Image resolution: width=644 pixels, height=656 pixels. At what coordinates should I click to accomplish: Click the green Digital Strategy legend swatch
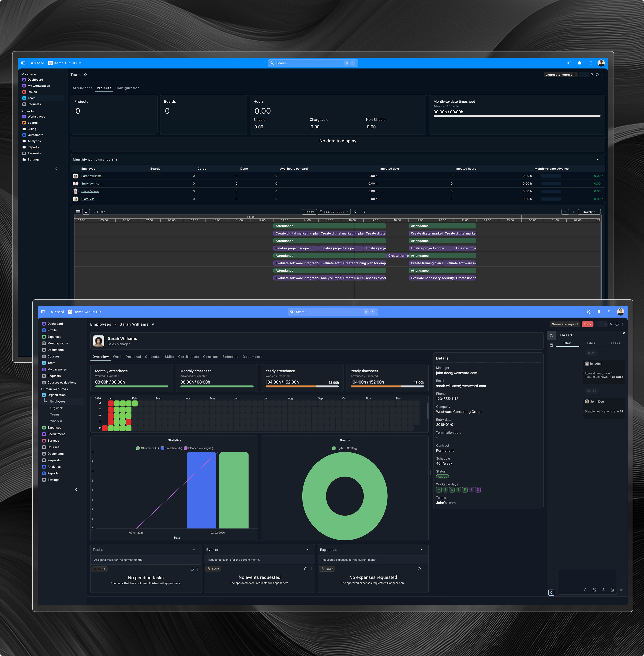pyautogui.click(x=334, y=448)
